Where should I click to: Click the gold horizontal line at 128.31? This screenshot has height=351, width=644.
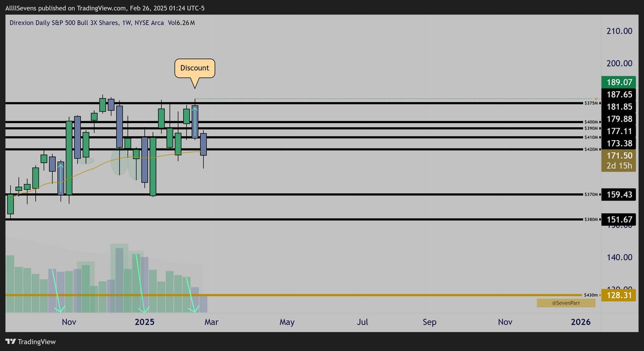(294, 295)
